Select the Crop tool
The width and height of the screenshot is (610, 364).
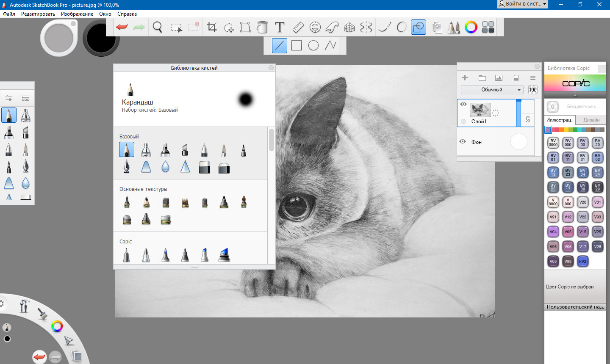(x=212, y=28)
